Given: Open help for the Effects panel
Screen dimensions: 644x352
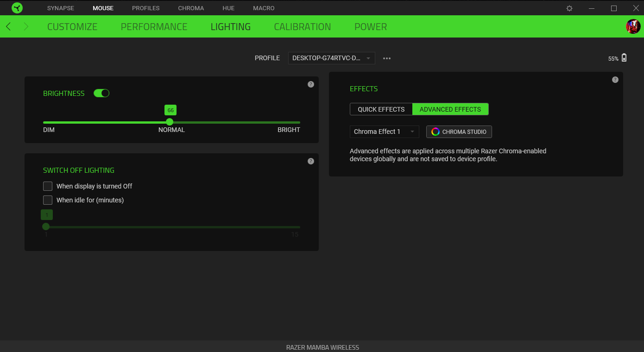Looking at the screenshot, I should pos(615,80).
